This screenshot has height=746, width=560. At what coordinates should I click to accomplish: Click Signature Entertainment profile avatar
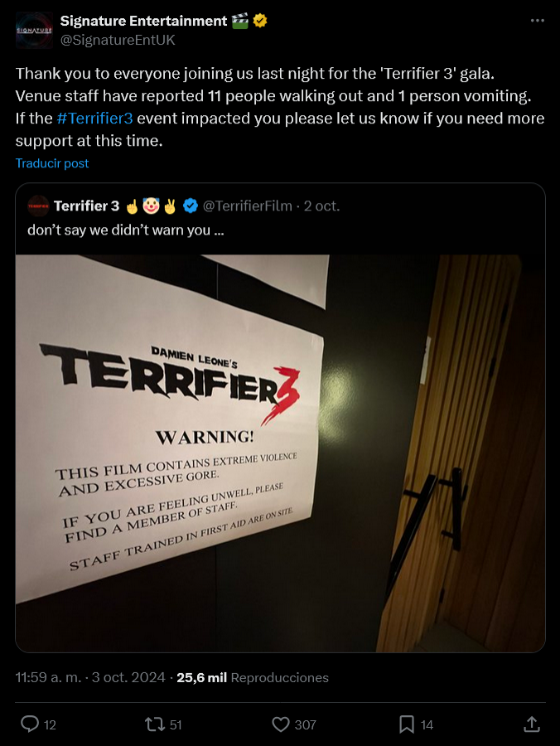[x=34, y=30]
